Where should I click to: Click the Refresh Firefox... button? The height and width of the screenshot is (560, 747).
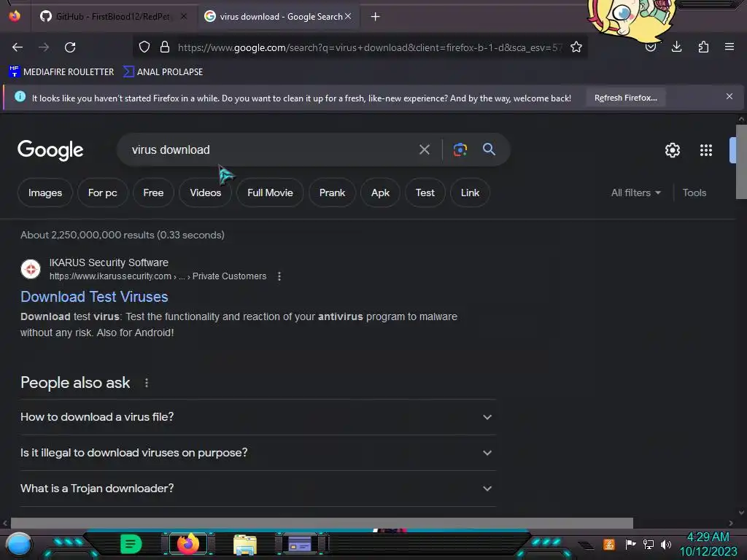point(625,98)
